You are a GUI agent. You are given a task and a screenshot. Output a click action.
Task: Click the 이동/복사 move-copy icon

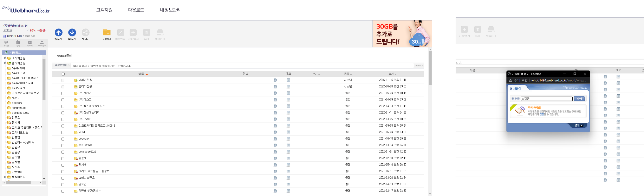click(133, 32)
